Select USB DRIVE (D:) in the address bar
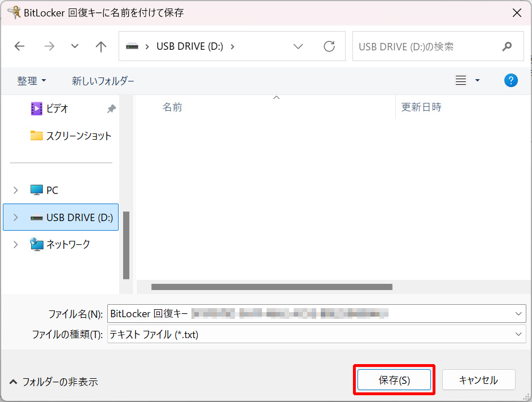 click(190, 46)
